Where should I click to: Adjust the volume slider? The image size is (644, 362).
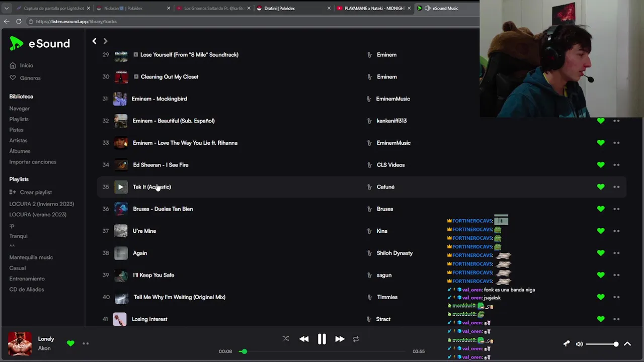tap(602, 344)
